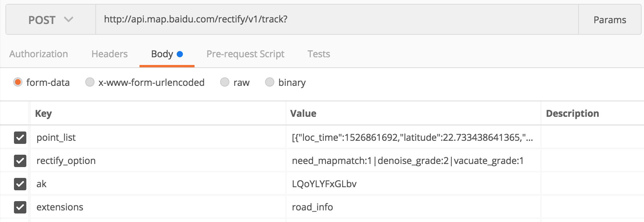The height and width of the screenshot is (222, 644).
Task: Disable the rectify_option parameter checkbox
Action: [x=20, y=161]
